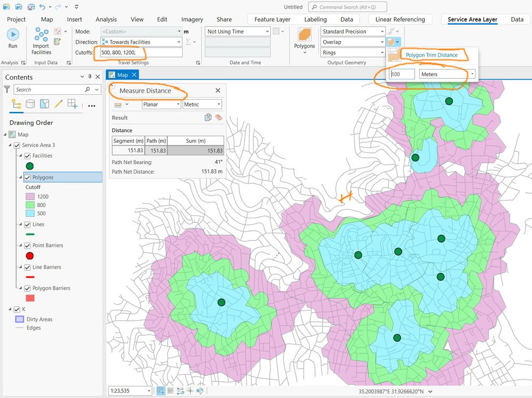The image size is (532, 398).
Task: Select List By Selection icon
Action: pos(44,104)
